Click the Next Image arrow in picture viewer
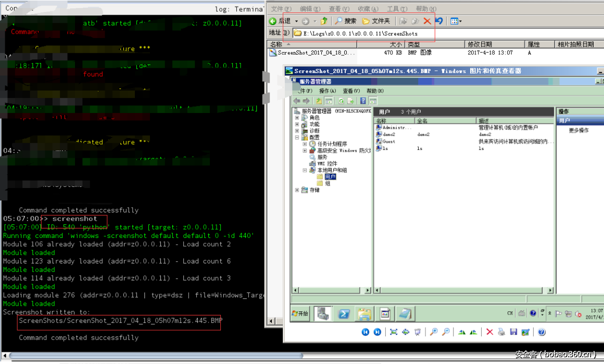Image resolution: width=604 pixels, height=364 pixels. [x=377, y=332]
